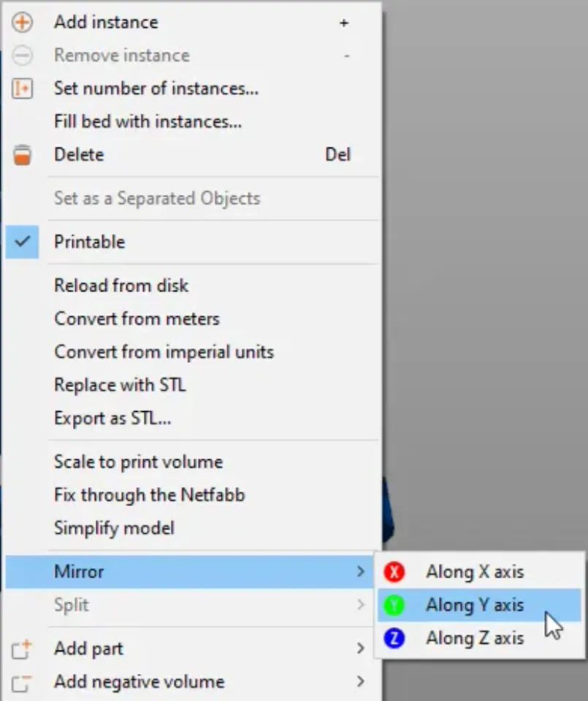Image resolution: width=588 pixels, height=701 pixels.
Task: Choose Convert from imperial units
Action: [x=164, y=352]
